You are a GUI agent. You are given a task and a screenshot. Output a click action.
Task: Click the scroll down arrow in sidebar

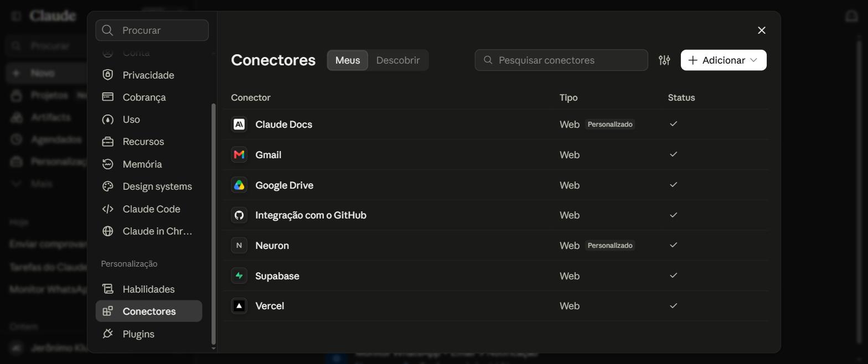214,349
